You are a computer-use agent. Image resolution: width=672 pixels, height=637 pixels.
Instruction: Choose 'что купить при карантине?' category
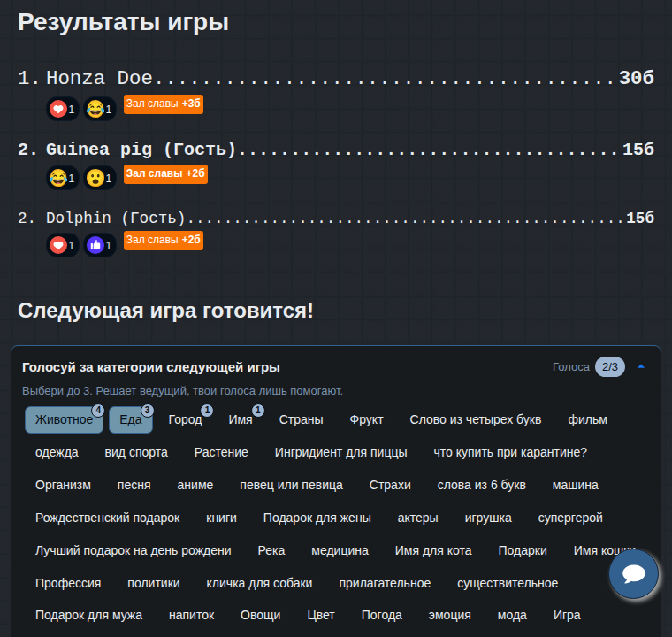coord(510,452)
